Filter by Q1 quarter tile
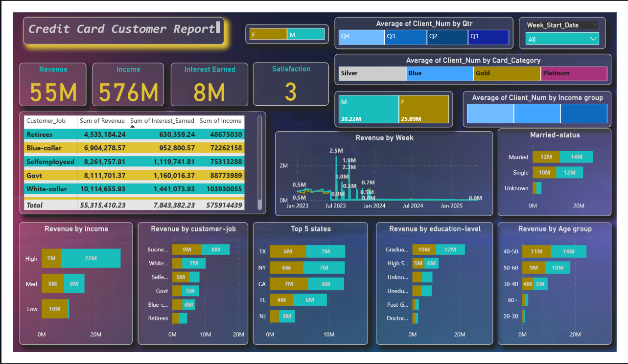Image resolution: width=628 pixels, height=364 pixels. click(488, 37)
